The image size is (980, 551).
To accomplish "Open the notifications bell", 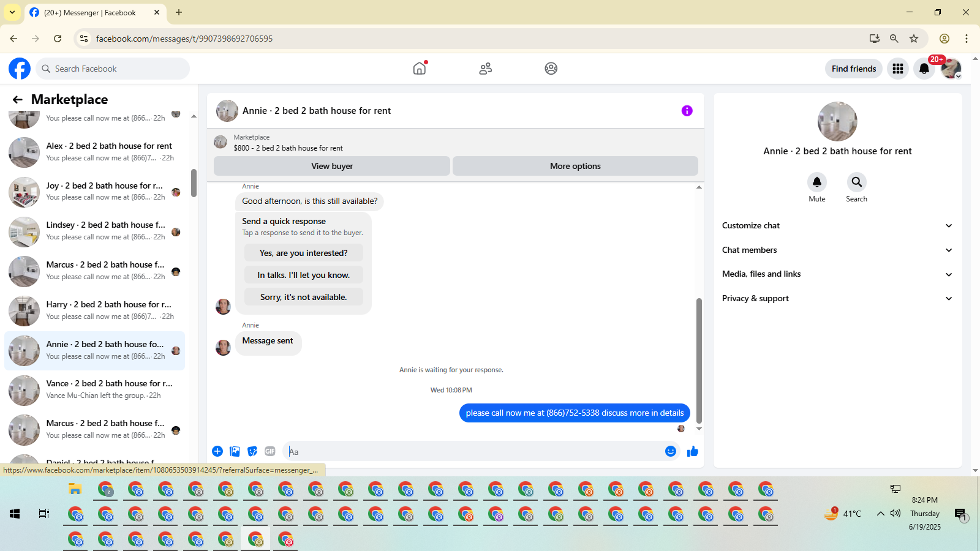I will click(x=924, y=69).
